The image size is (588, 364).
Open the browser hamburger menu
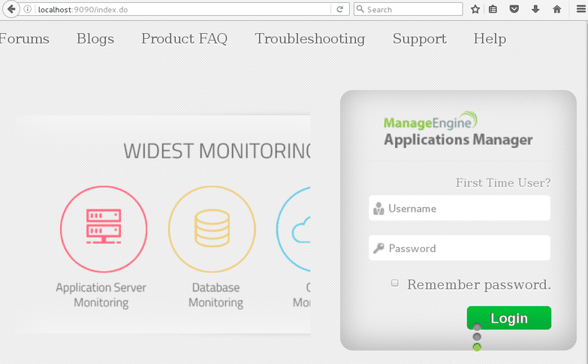[x=581, y=9]
